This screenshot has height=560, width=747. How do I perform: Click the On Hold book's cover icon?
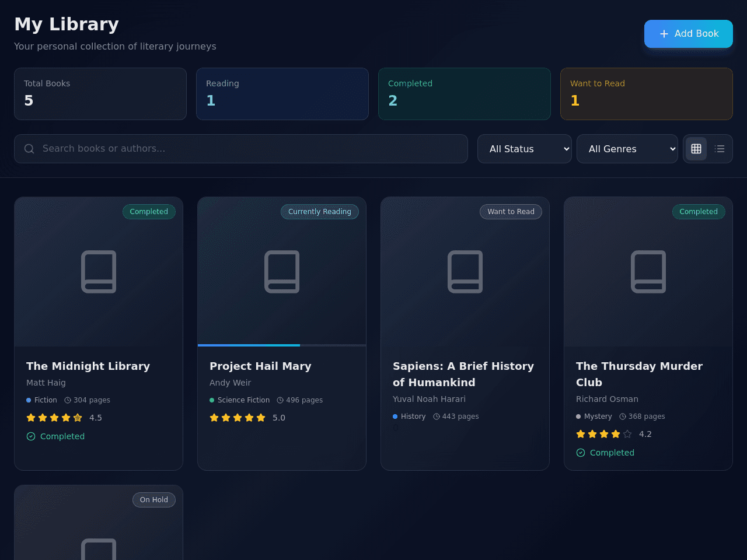pos(99,549)
